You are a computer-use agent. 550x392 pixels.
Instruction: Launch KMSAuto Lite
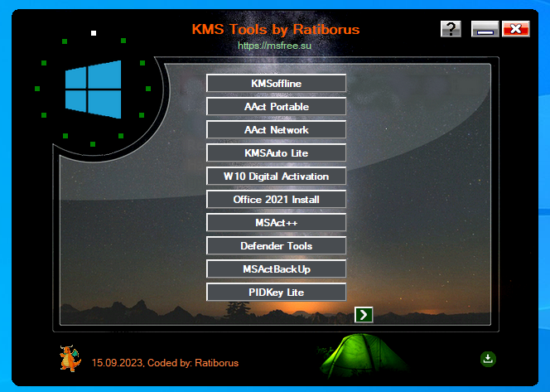pyautogui.click(x=276, y=153)
